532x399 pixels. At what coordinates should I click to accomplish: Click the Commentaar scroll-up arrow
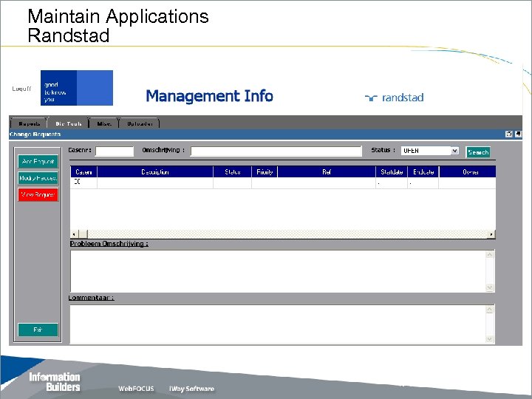pos(490,310)
